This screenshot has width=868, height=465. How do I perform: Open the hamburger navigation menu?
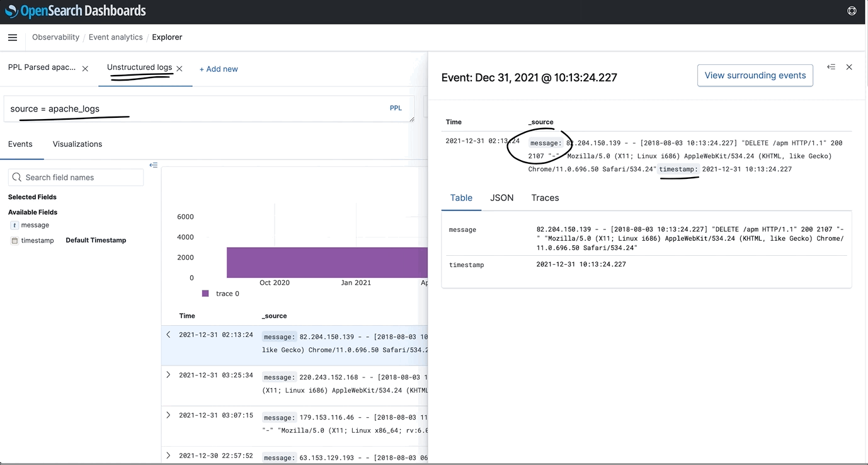13,37
